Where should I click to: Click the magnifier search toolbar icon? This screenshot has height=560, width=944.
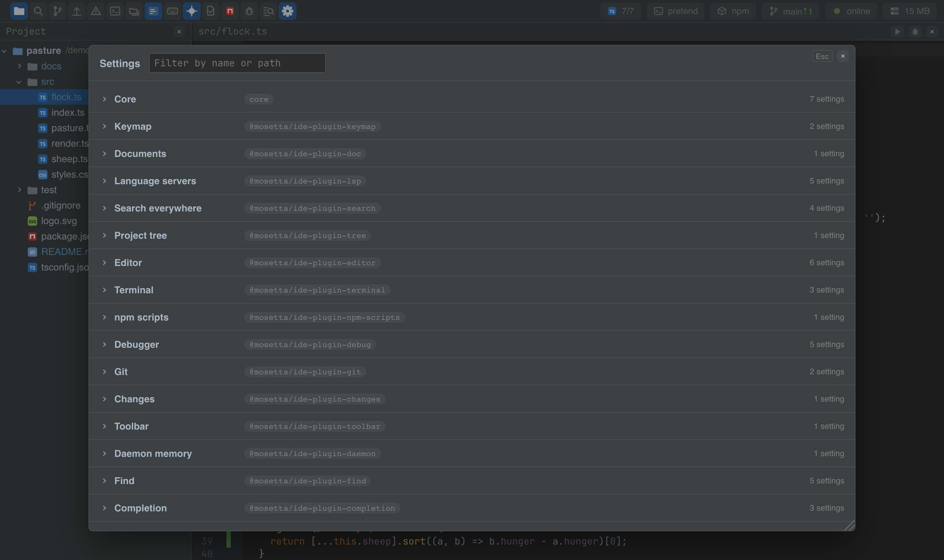[38, 11]
